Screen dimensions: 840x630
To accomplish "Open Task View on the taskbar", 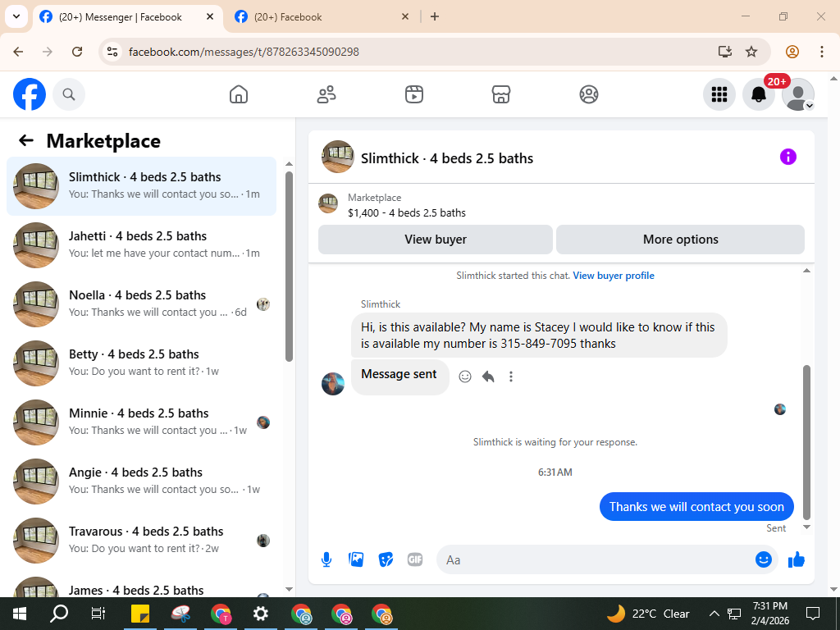I will (x=98, y=614).
